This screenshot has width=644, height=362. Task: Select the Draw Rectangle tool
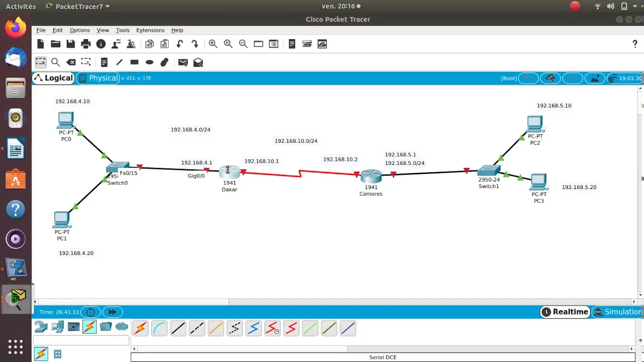(x=134, y=62)
